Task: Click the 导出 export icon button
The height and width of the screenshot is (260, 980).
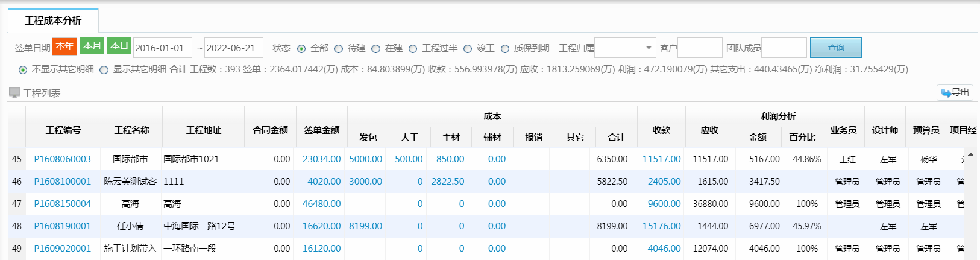Action: pos(955,92)
